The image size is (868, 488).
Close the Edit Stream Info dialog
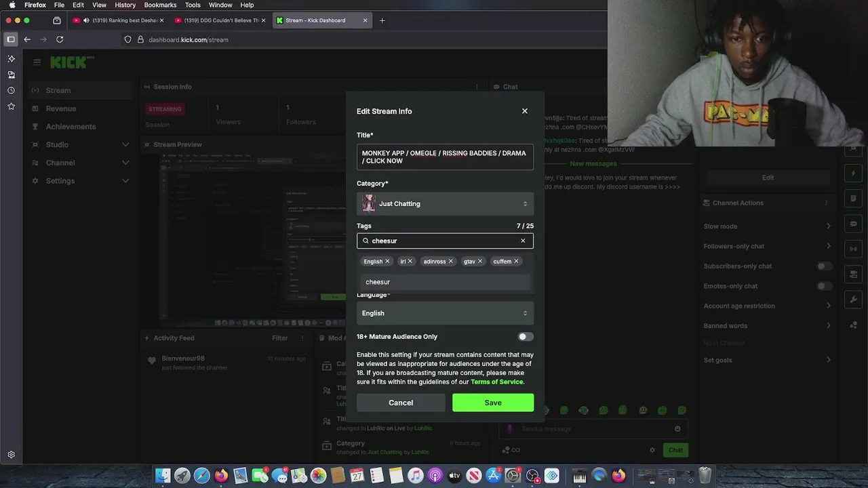[x=524, y=111]
